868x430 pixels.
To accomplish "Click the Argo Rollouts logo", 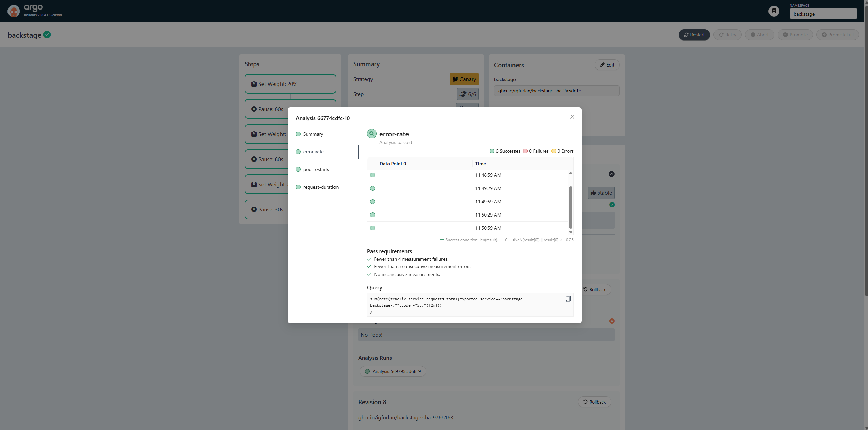I will coord(14,11).
